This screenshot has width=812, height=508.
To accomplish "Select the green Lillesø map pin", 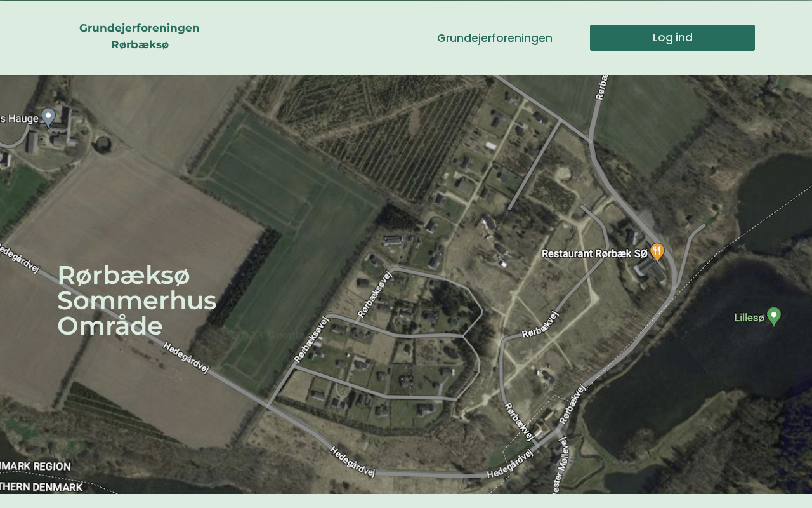I will [773, 316].
